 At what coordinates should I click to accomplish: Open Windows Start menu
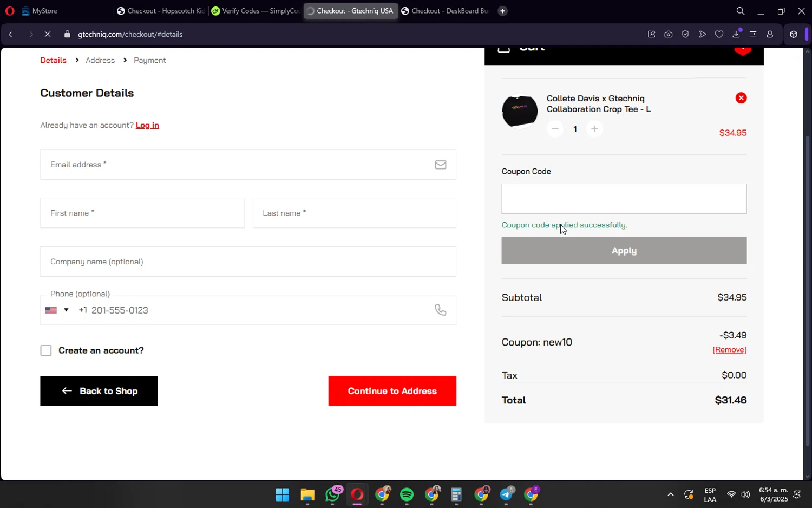click(x=283, y=494)
